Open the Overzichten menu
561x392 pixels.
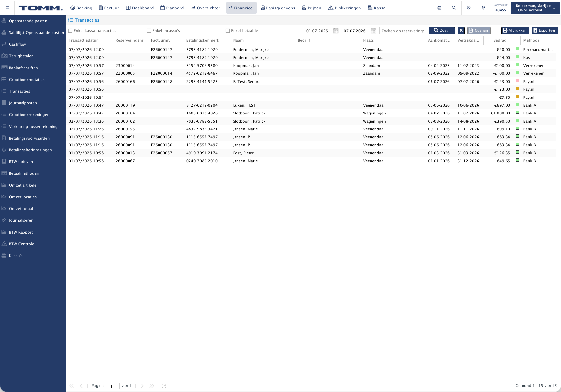pos(205,8)
